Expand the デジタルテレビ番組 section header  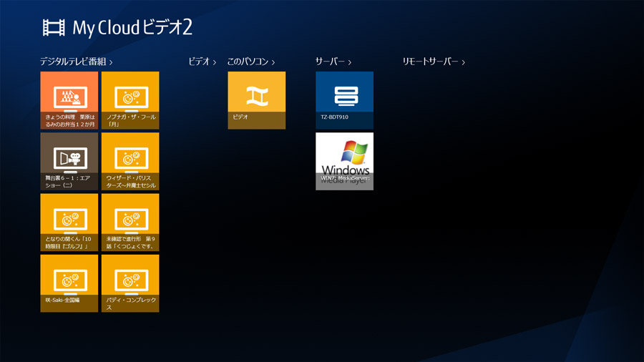coord(72,62)
